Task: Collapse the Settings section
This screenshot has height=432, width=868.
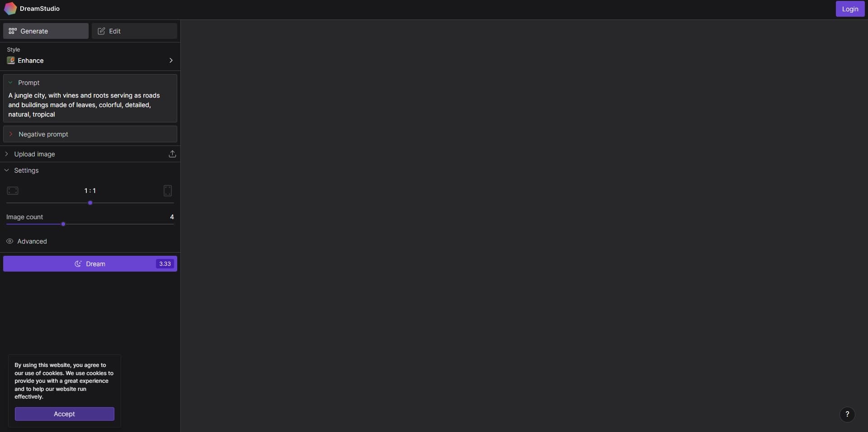Action: click(90, 170)
